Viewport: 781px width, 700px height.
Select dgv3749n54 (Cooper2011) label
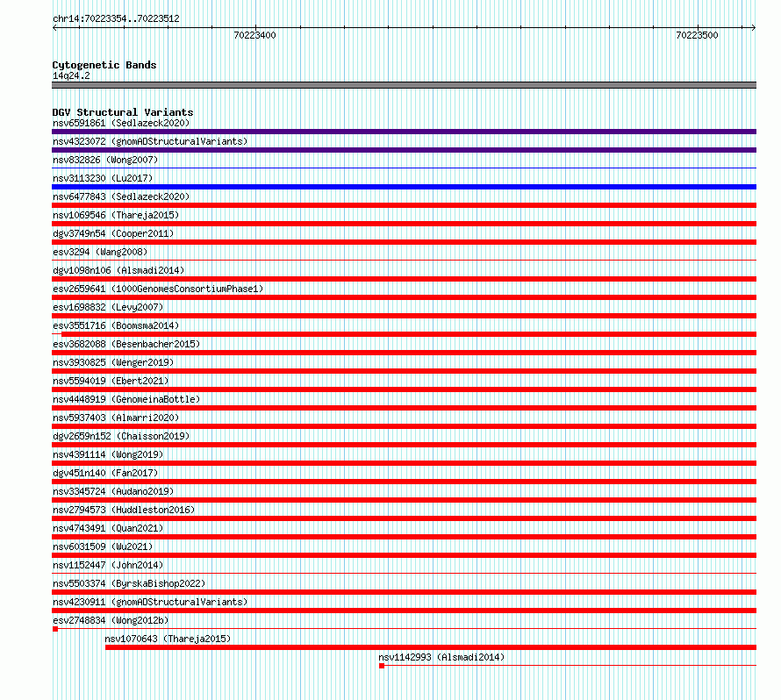tap(113, 233)
